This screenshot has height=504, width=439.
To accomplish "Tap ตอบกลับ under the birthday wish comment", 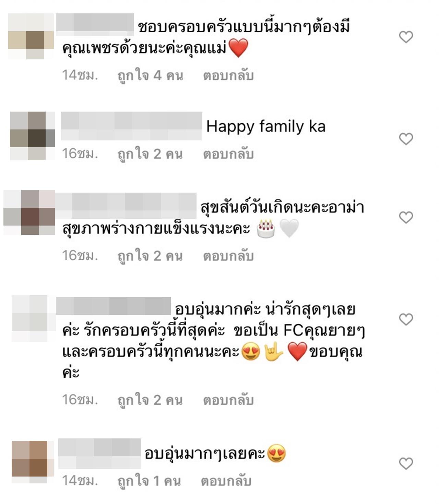I will click(228, 256).
